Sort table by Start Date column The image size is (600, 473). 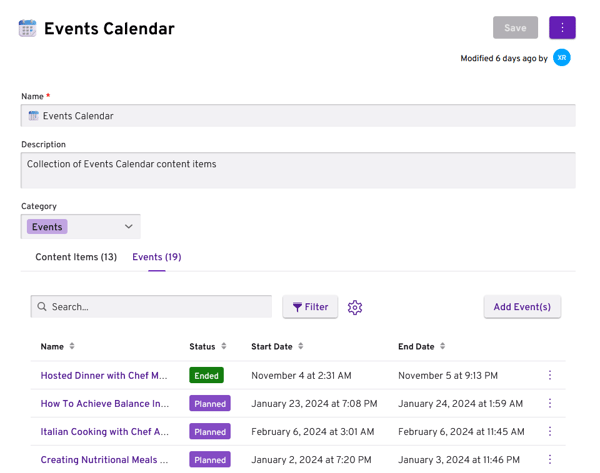pyautogui.click(x=301, y=347)
